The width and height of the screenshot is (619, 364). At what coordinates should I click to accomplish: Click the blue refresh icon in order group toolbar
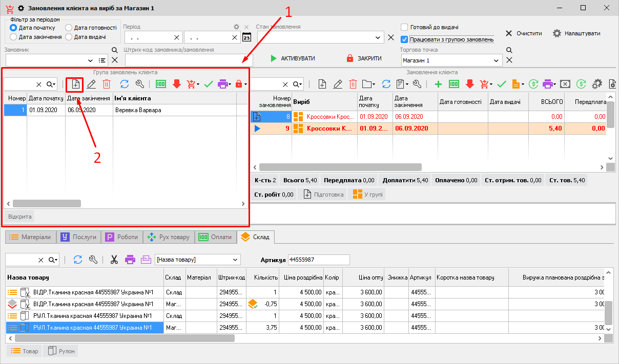click(124, 84)
